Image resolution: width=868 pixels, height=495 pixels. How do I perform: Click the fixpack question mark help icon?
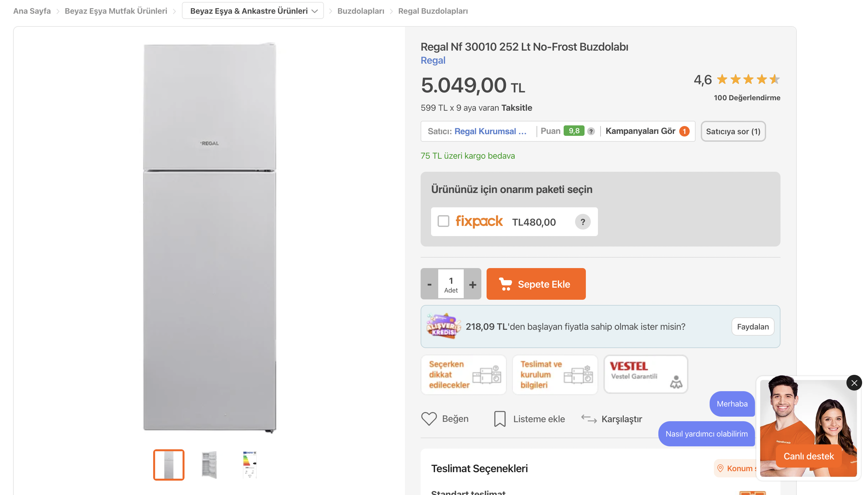pyautogui.click(x=582, y=222)
